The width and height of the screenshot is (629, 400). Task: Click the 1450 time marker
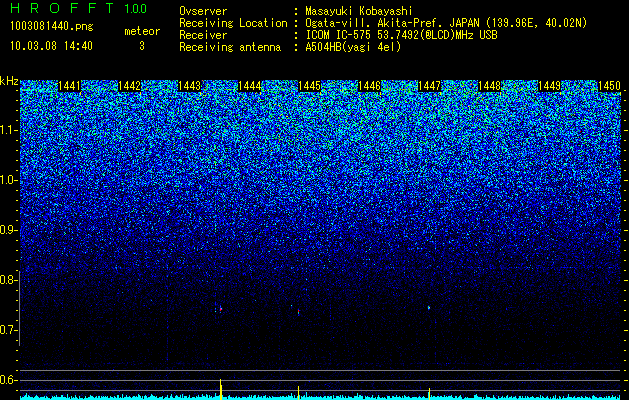pyautogui.click(x=609, y=86)
